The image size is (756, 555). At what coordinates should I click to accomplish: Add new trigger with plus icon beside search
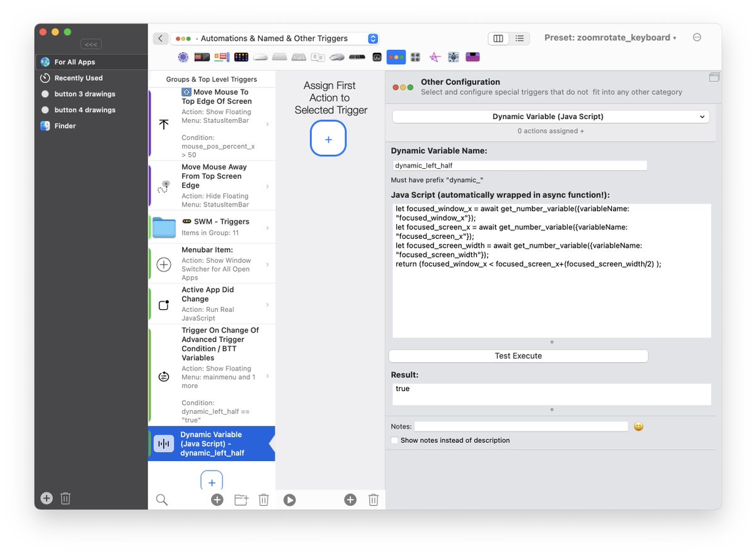(217, 500)
